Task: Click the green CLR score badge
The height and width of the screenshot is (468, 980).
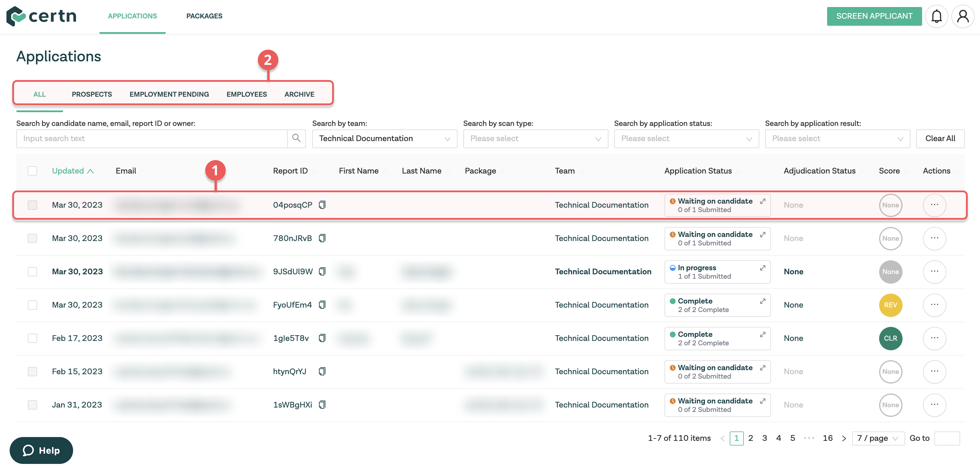Action: click(x=890, y=338)
